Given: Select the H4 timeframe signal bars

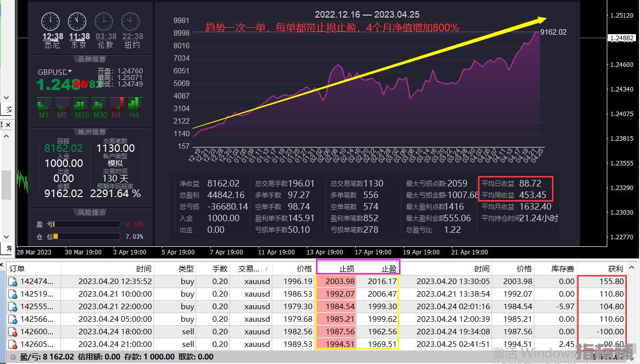Looking at the screenshot, I should tap(134, 104).
